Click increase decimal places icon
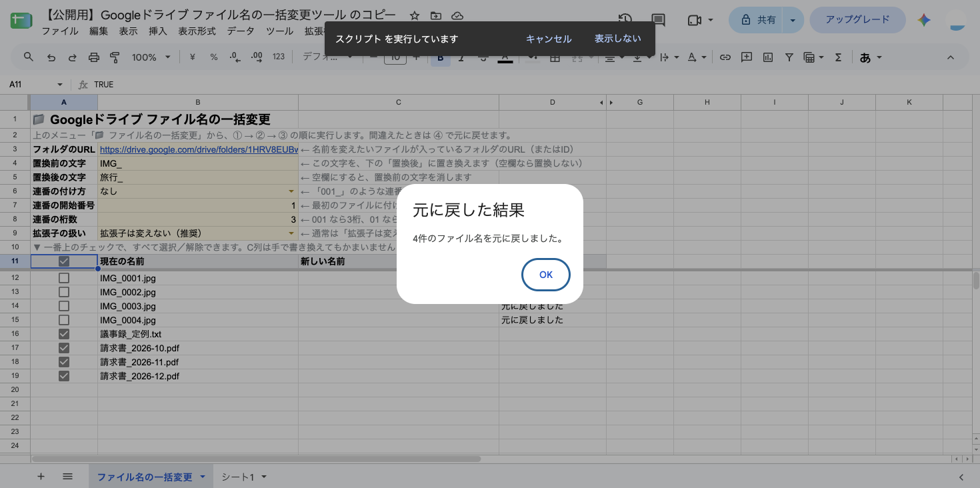This screenshot has width=980, height=488. tap(257, 57)
